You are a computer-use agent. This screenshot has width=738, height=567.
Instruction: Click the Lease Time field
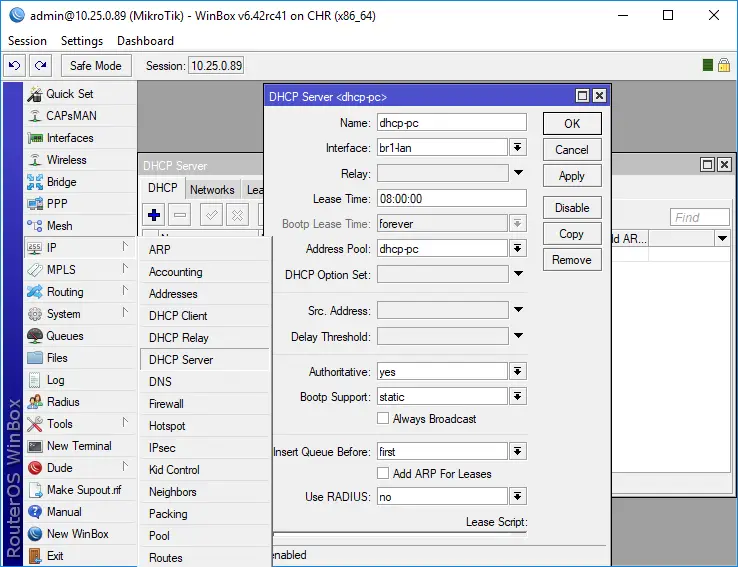(451, 198)
